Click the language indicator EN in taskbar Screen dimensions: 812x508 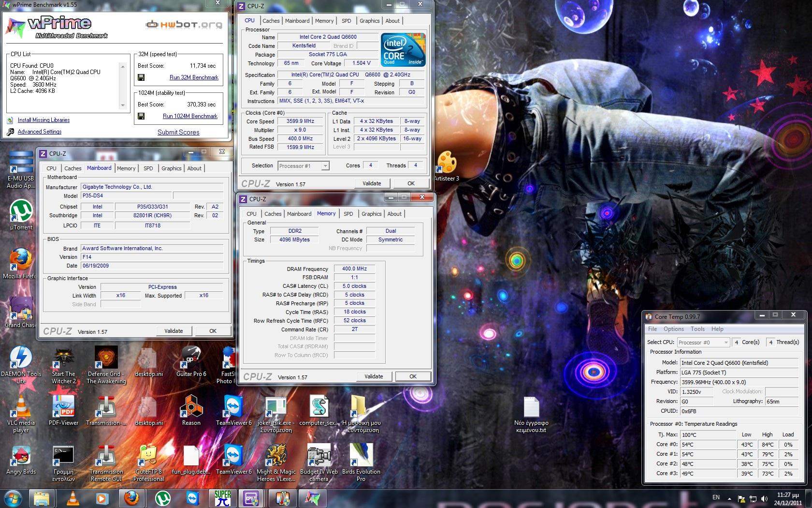tap(716, 497)
